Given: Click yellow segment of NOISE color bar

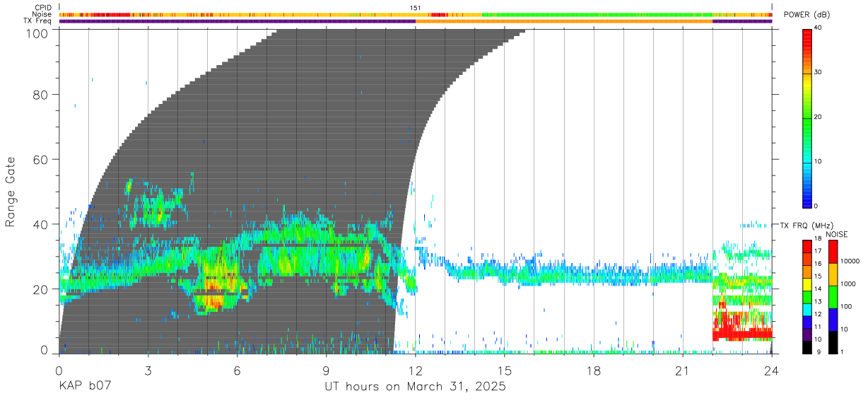Looking at the screenshot, I should [833, 274].
